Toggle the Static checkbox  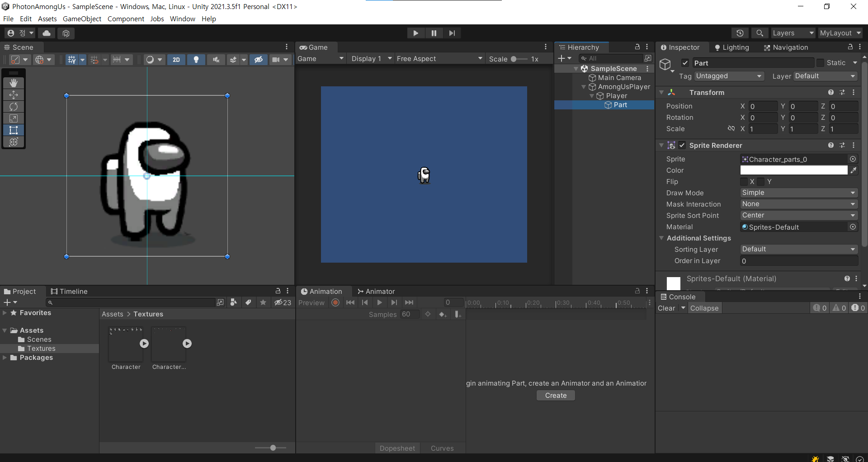[x=820, y=63]
